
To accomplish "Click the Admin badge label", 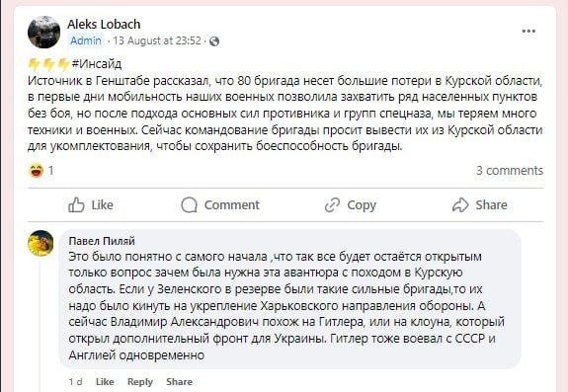I will point(86,40).
